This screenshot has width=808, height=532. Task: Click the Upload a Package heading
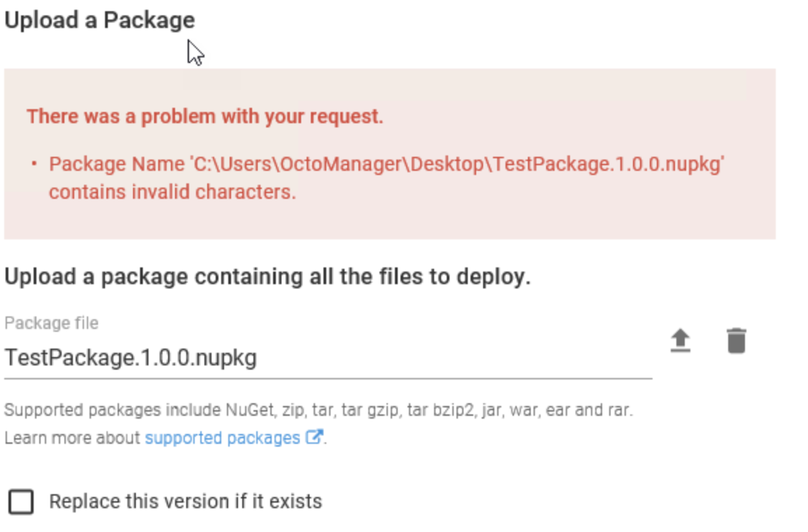(99, 20)
